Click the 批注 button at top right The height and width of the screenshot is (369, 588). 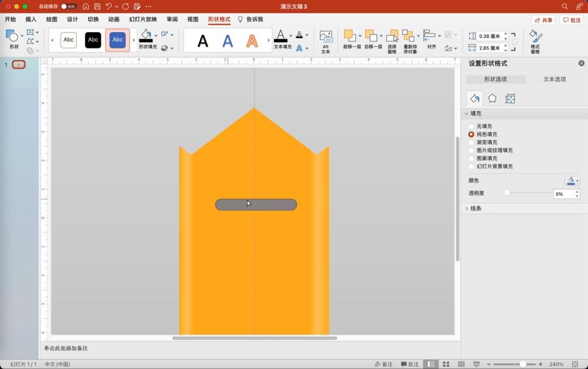(572, 20)
